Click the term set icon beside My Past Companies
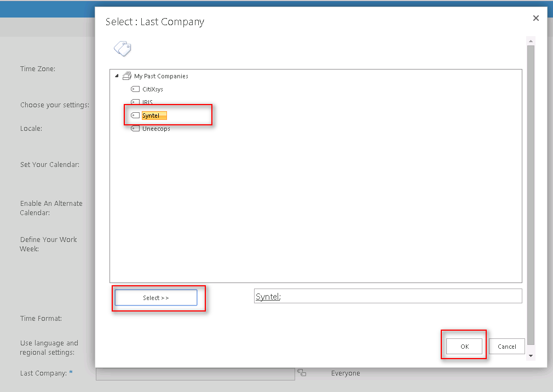The image size is (553, 392). coord(126,76)
